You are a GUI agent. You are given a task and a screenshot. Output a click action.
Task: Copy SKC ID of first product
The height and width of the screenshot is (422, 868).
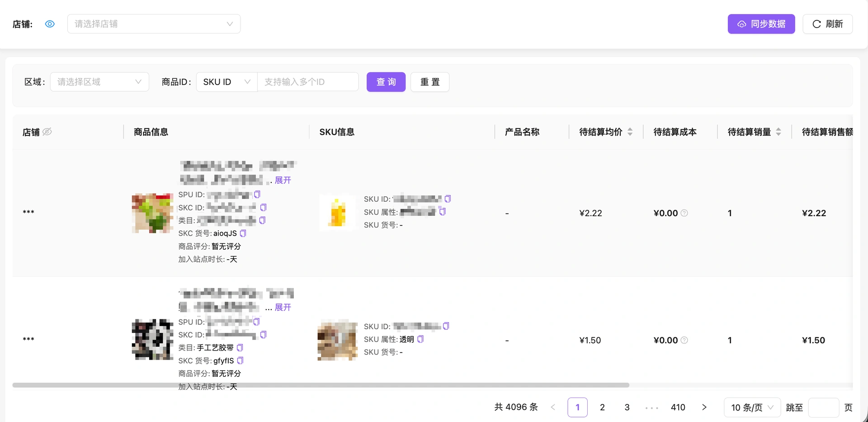point(263,207)
